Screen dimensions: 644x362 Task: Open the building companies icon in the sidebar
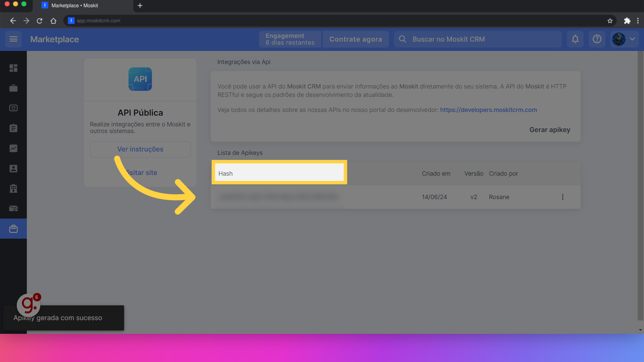(x=13, y=188)
